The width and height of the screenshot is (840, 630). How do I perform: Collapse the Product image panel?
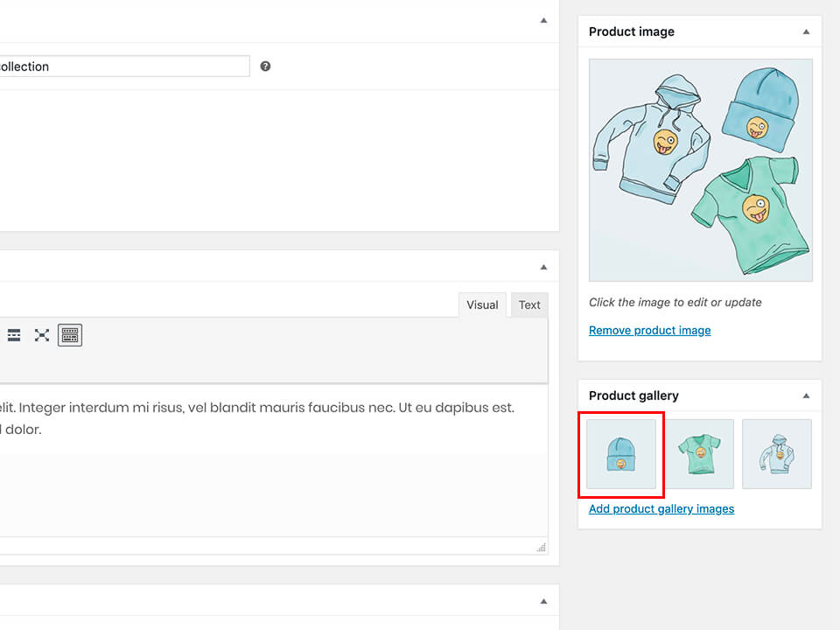[806, 32]
